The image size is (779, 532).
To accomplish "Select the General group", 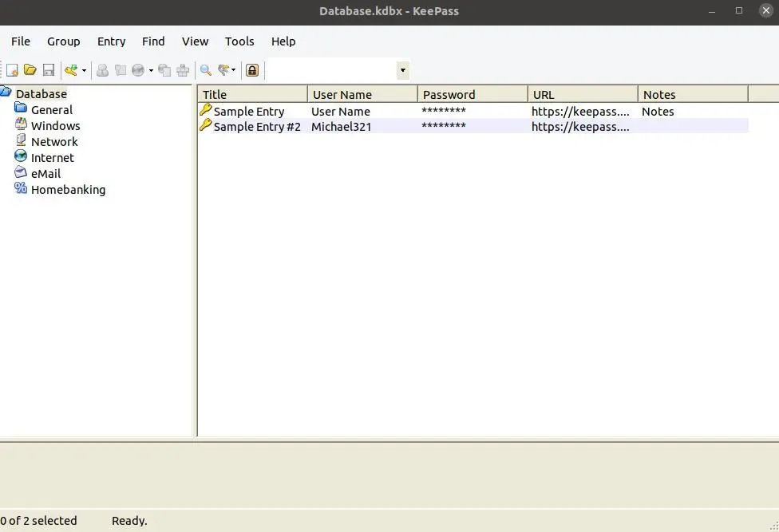I will pos(52,110).
